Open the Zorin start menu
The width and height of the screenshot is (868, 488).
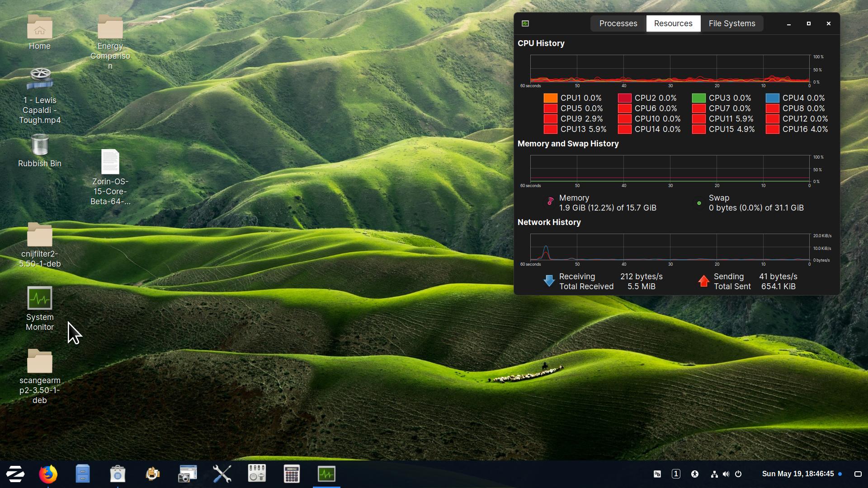coord(15,474)
